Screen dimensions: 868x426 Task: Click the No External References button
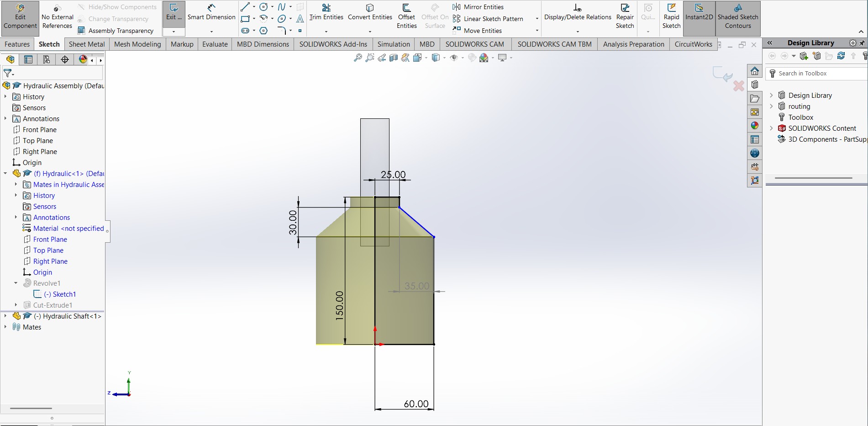(57, 18)
